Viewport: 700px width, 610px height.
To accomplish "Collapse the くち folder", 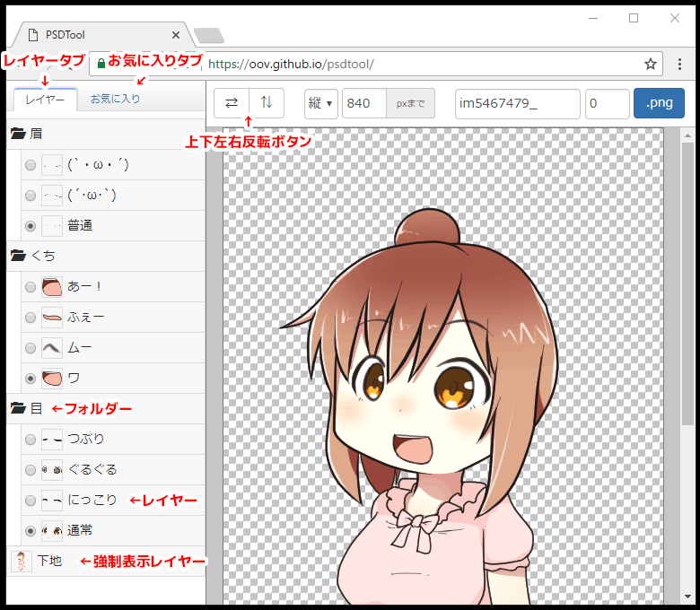I will point(18,256).
